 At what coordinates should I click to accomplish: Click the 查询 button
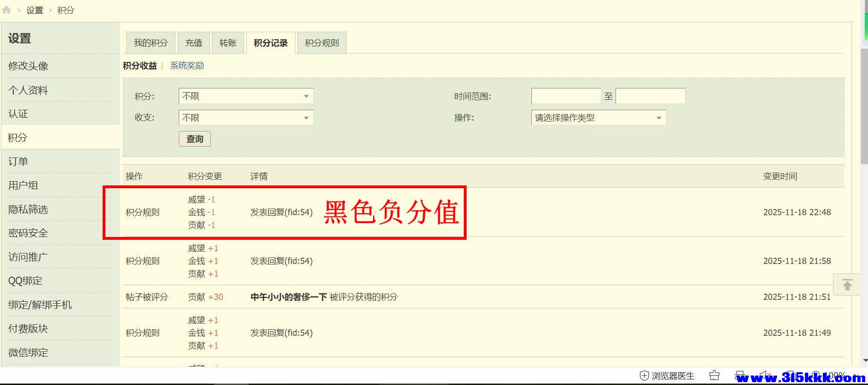(x=195, y=139)
